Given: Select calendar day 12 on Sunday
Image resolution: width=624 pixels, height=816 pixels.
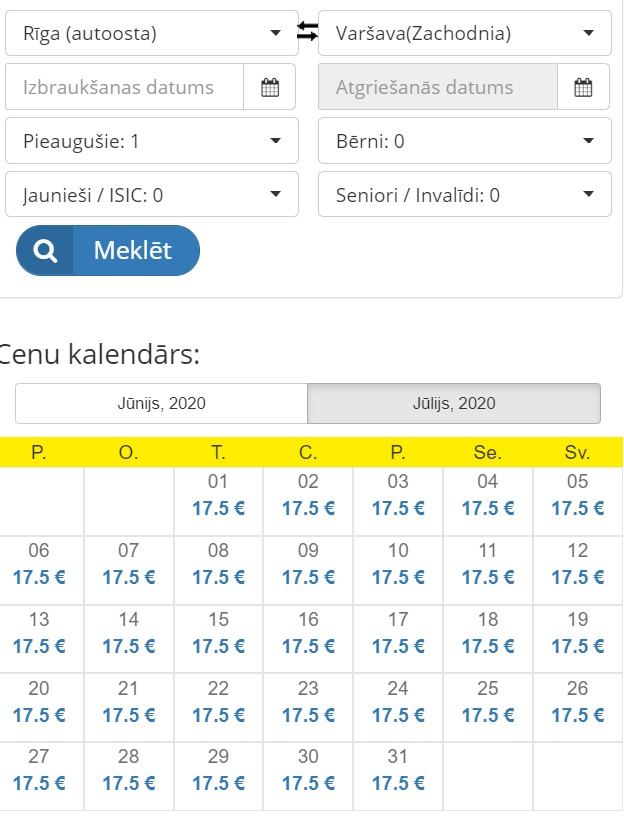Looking at the screenshot, I should point(578,570).
